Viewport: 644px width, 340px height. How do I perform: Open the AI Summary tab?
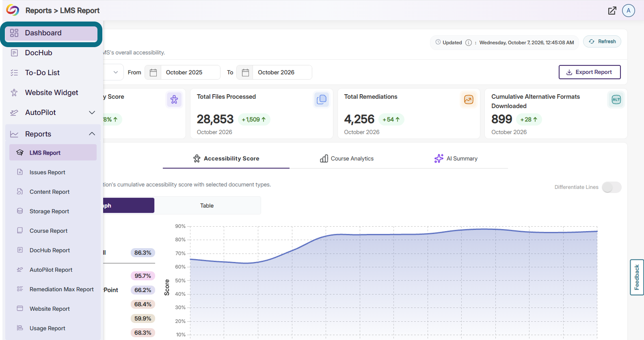point(456,158)
